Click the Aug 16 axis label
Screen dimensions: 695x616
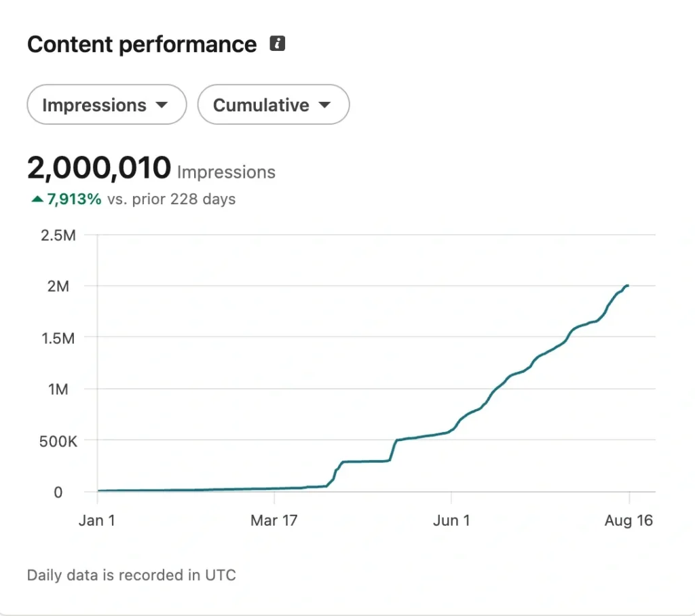(x=628, y=520)
